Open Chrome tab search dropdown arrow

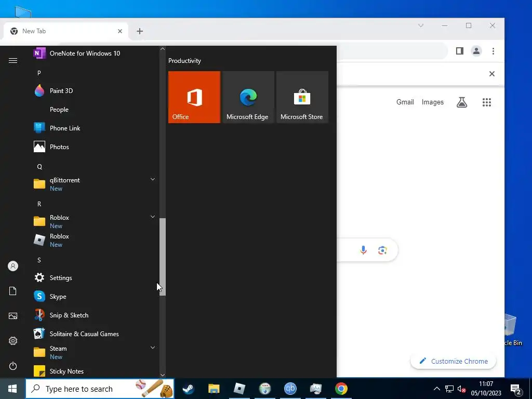pos(421,25)
